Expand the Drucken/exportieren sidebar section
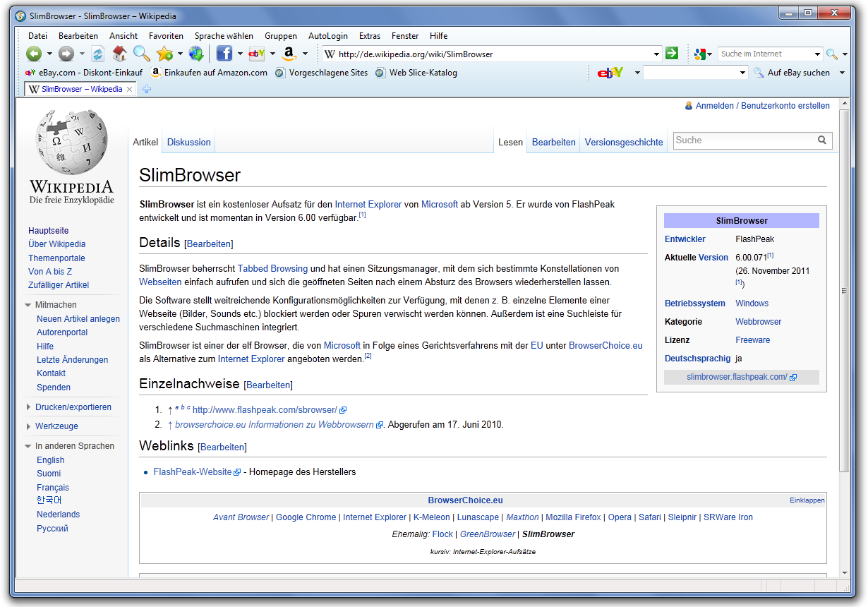 [28, 407]
